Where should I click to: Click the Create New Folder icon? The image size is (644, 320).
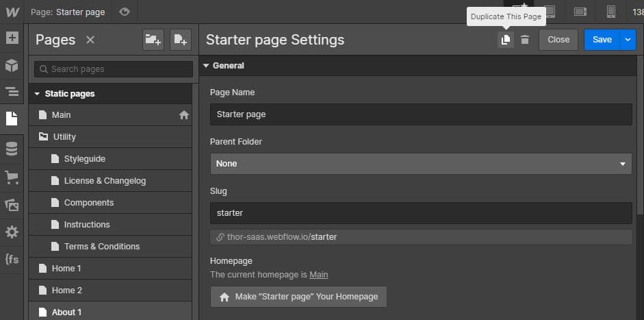(x=153, y=40)
